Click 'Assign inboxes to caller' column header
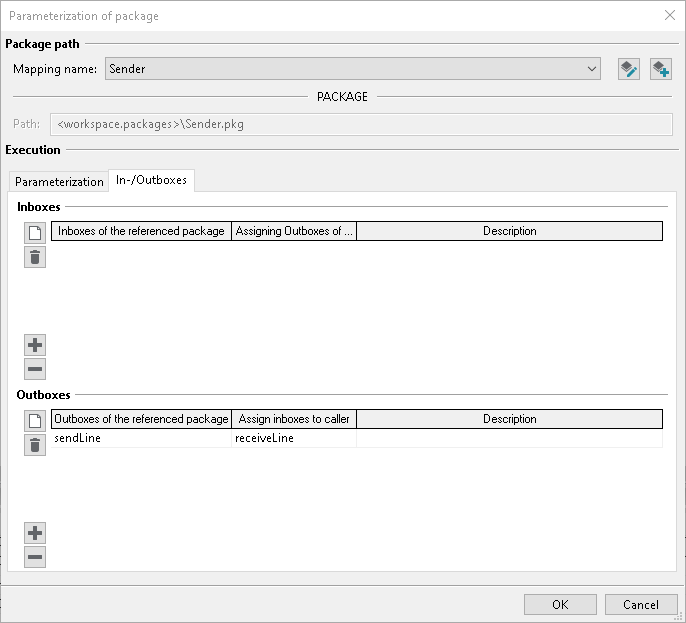This screenshot has width=686, height=623. coord(294,419)
